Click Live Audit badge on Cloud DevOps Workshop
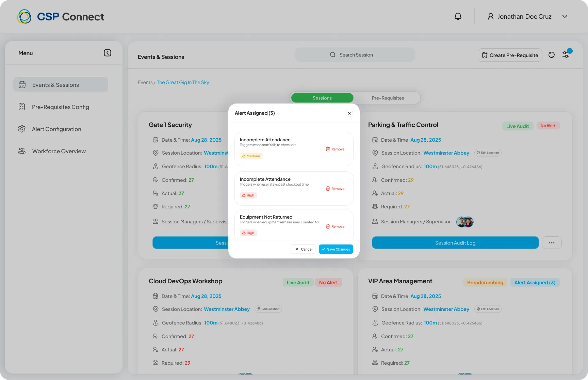The height and width of the screenshot is (380, 588). [x=298, y=282]
